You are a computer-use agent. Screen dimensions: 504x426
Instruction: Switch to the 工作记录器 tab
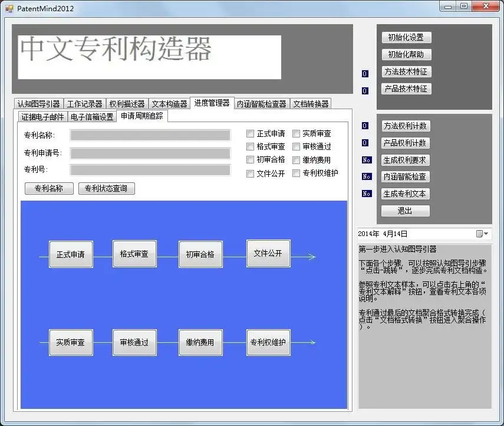pos(84,104)
